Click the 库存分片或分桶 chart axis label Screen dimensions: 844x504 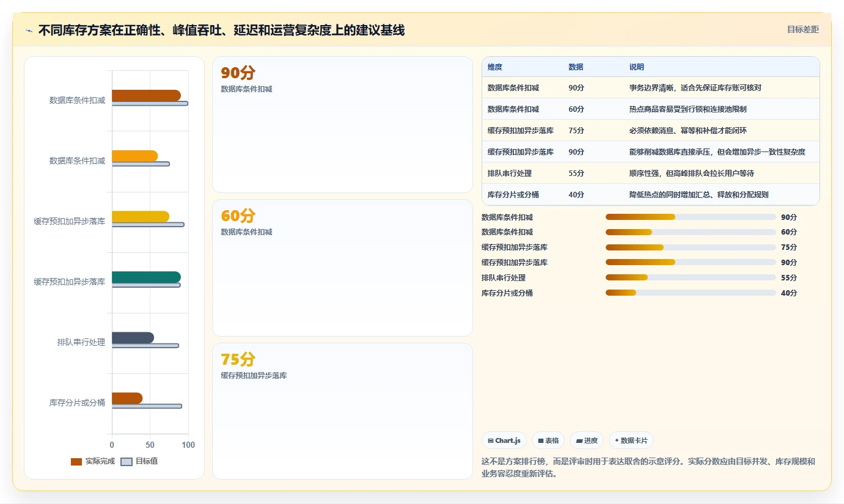77,403
